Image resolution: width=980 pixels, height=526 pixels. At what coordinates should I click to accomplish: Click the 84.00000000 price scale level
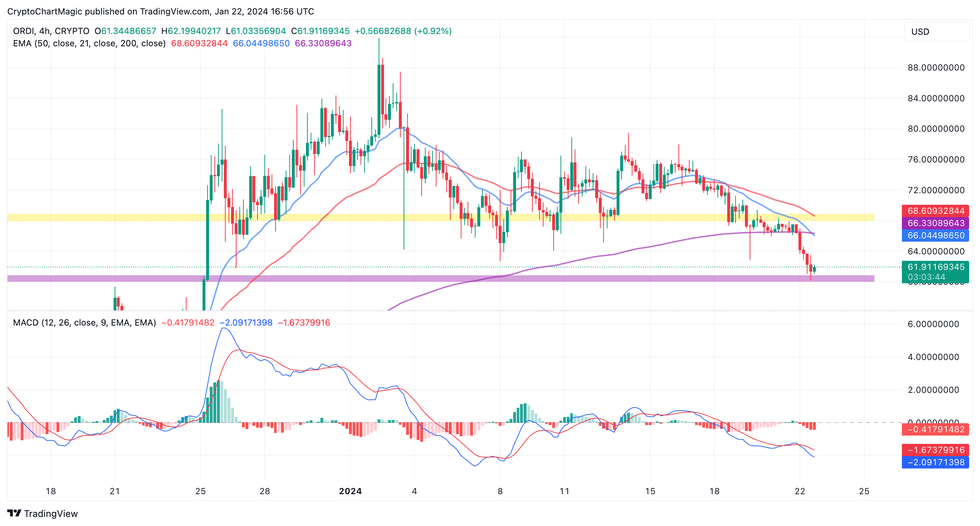[x=936, y=98]
